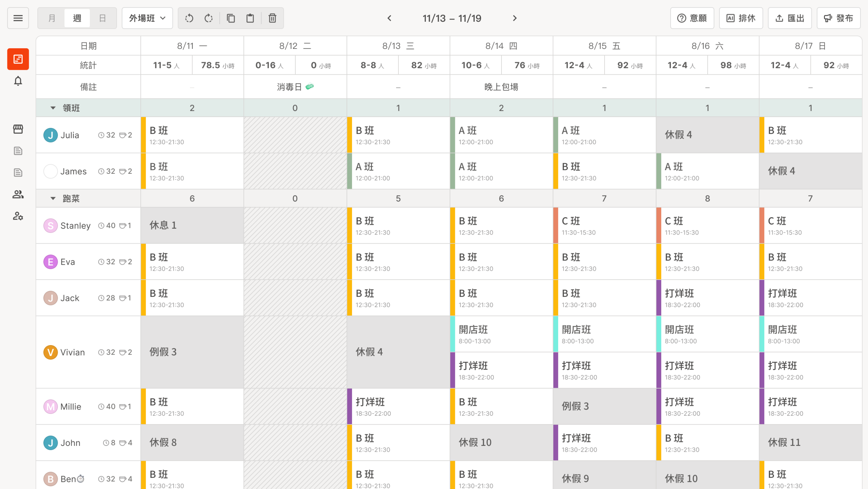
Task: Go to next week arrow
Action: (x=515, y=18)
